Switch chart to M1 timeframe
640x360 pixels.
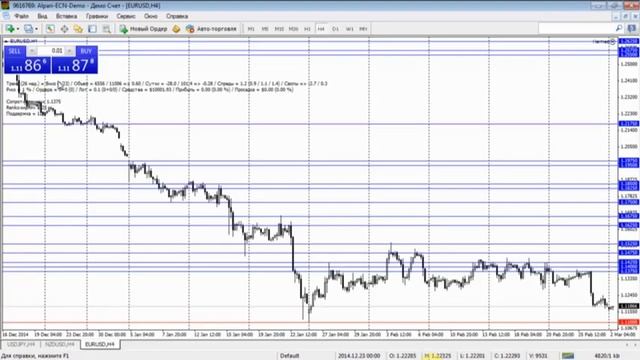click(251, 29)
